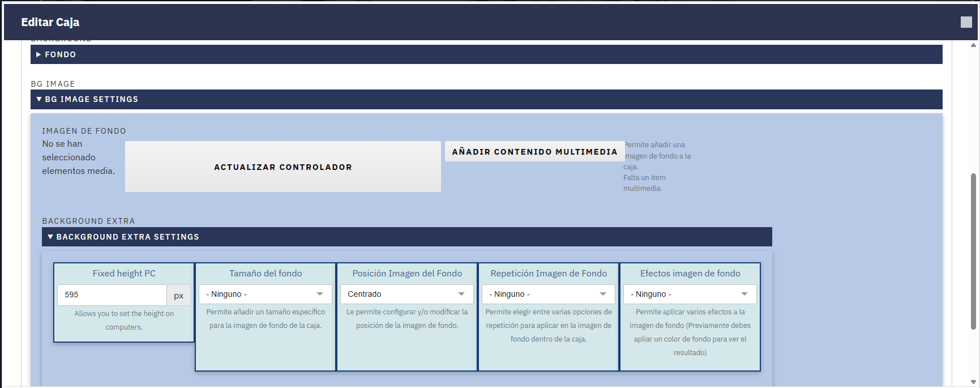The height and width of the screenshot is (388, 980).
Task: Click 'Le permite configurar y/o modificar' description
Action: pyautogui.click(x=407, y=318)
